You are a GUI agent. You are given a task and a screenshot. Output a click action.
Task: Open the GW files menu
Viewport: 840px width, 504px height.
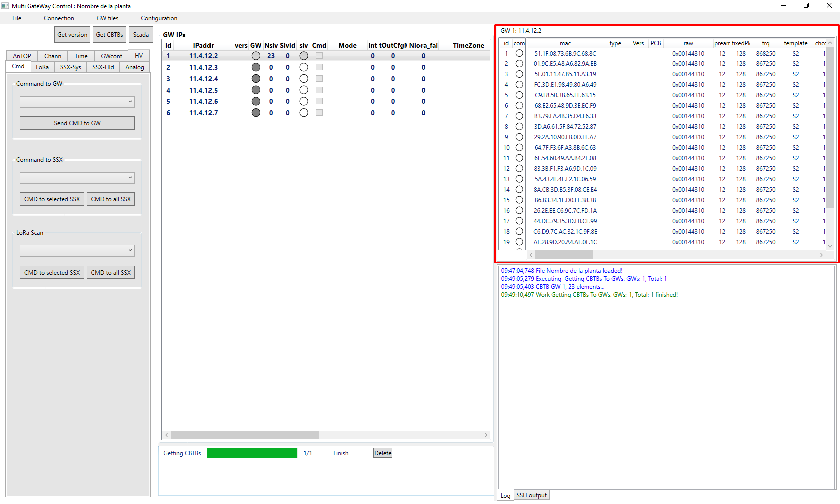click(x=107, y=18)
